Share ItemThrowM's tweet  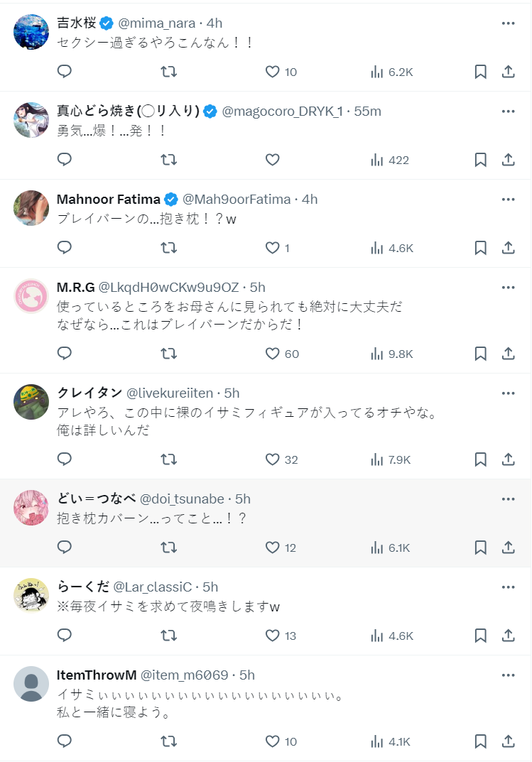(508, 741)
